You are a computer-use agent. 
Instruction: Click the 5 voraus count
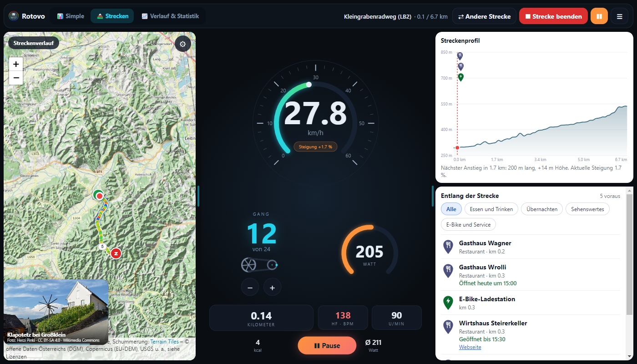[610, 196]
